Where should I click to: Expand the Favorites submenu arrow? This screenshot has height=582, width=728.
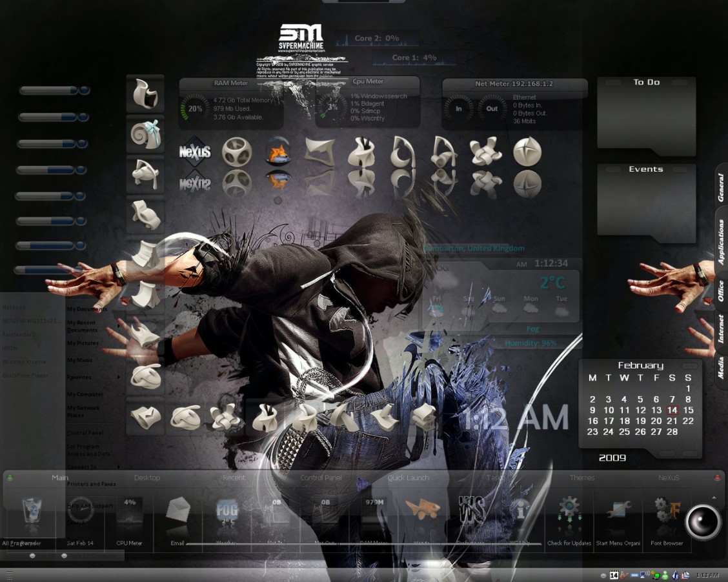point(119,377)
